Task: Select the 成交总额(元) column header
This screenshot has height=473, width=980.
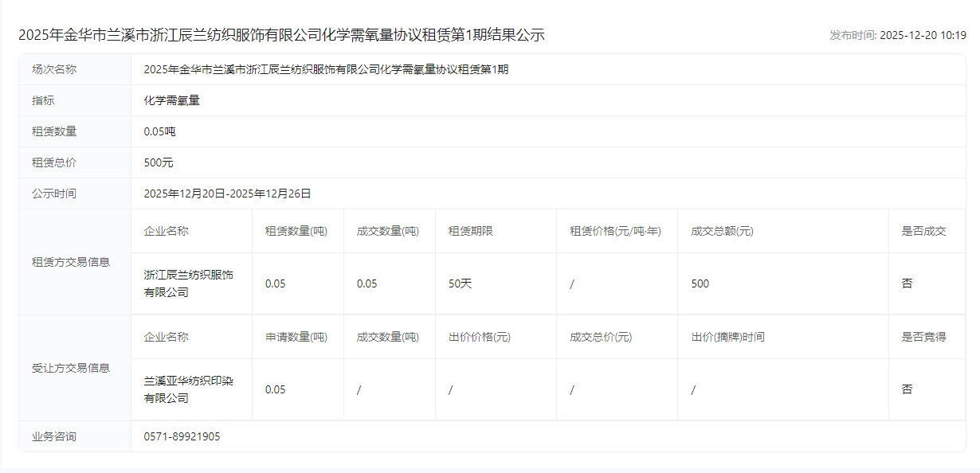Action: pos(722,231)
